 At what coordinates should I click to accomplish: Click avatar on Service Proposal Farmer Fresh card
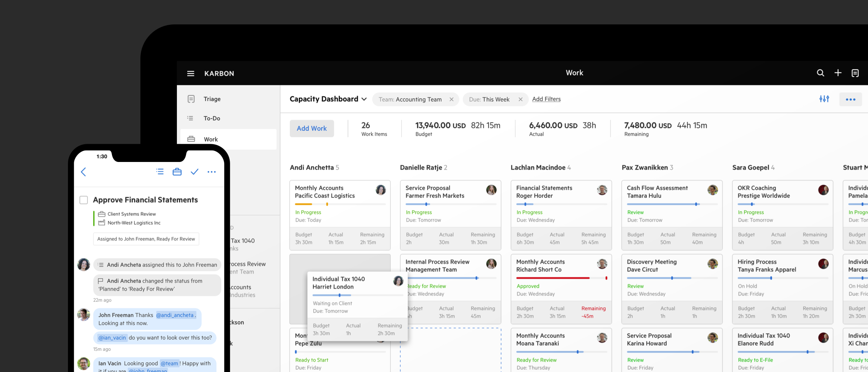pyautogui.click(x=491, y=190)
